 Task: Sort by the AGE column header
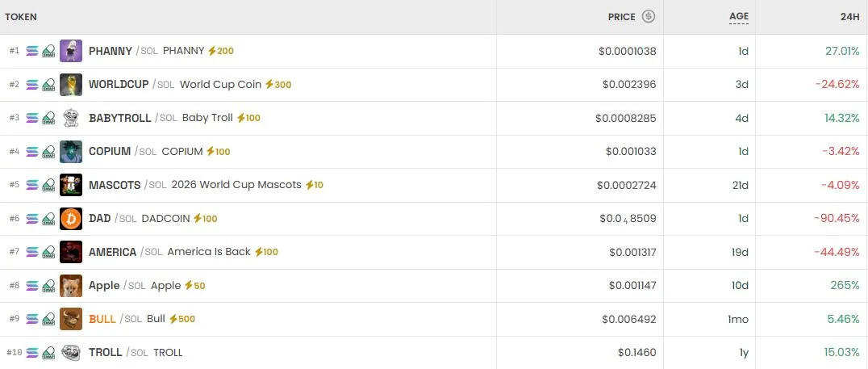coord(738,17)
